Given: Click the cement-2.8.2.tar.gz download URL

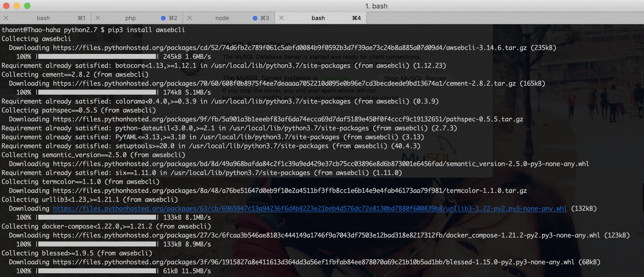Looking at the screenshot, I should coord(284,84).
